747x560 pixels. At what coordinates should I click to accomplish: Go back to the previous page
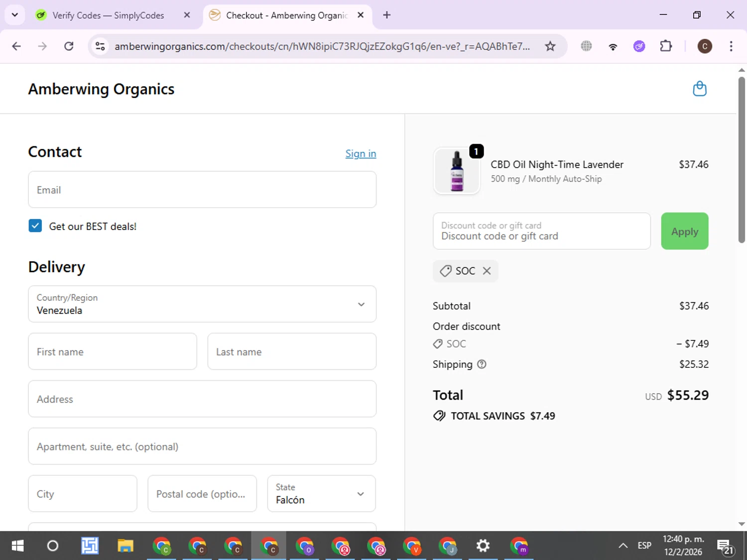16,46
